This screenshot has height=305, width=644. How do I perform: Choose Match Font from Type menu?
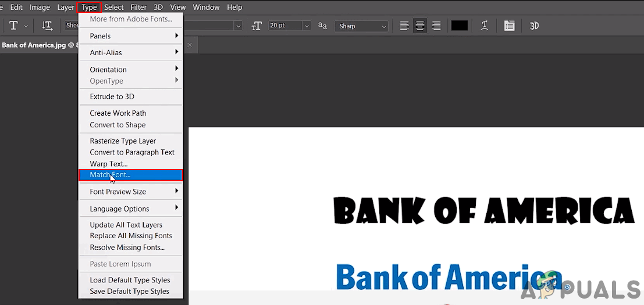(131, 175)
